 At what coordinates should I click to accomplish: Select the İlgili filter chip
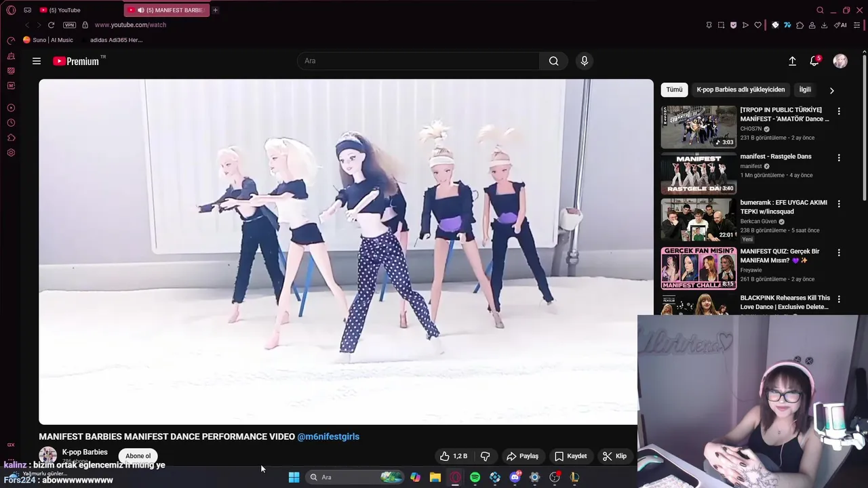click(805, 89)
